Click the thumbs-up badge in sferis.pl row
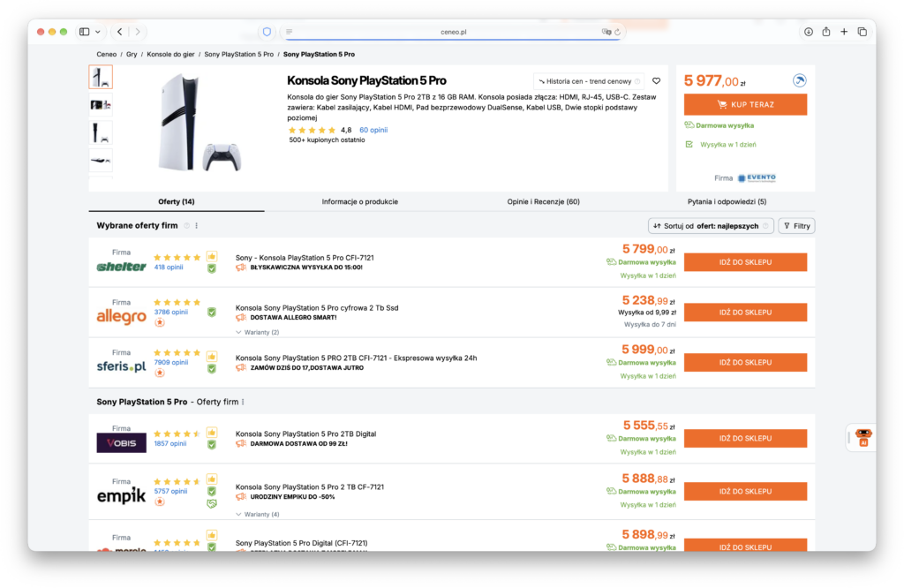 [x=212, y=357]
